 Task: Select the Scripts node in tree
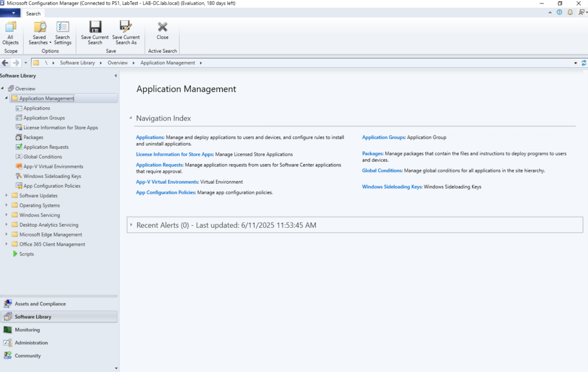(26, 254)
